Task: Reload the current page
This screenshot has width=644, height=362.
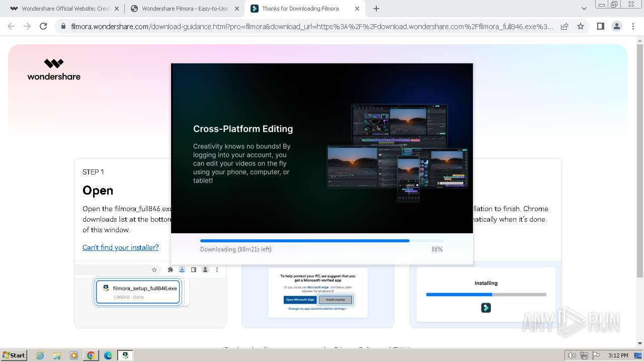Action: point(43,26)
